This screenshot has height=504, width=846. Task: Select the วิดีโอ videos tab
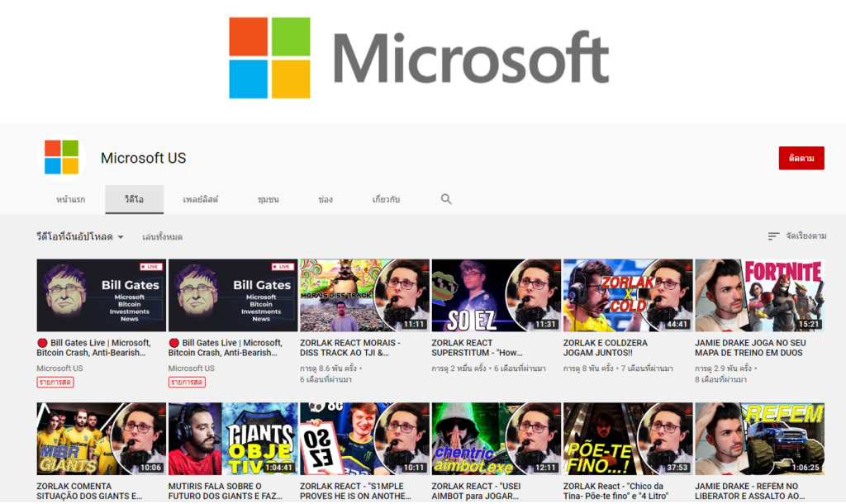coord(135,199)
